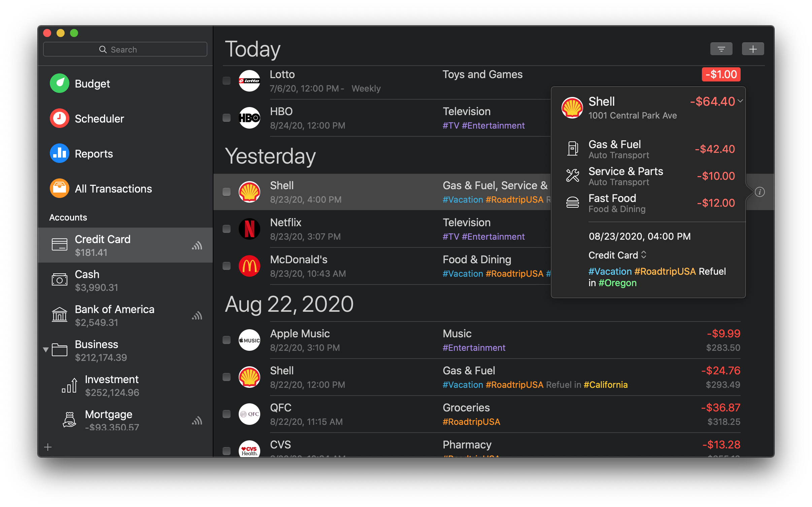Click the -$12.00 Fast Food amount
Viewport: 812px width, 507px height.
(x=716, y=203)
